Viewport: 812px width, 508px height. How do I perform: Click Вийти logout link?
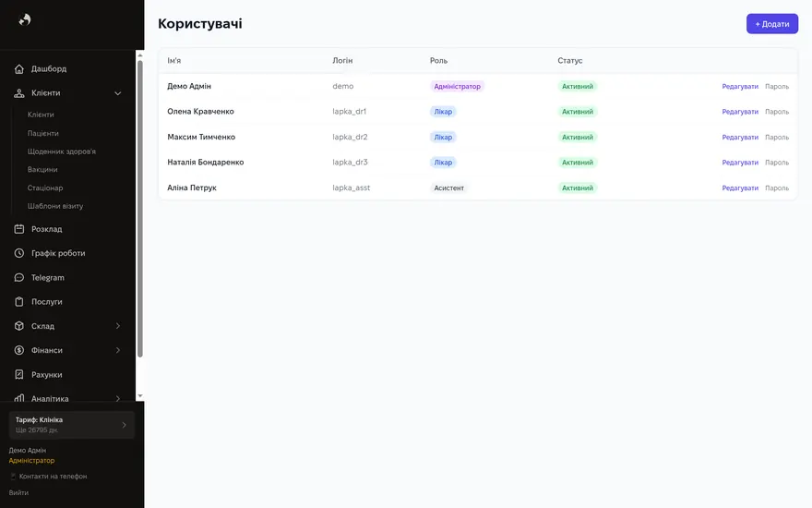coord(18,493)
